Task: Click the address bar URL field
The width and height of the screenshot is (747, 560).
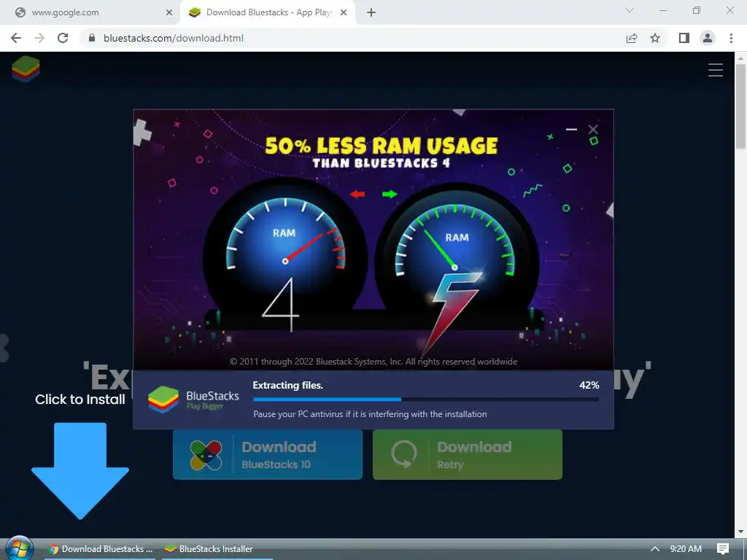Action: pyautogui.click(x=352, y=38)
